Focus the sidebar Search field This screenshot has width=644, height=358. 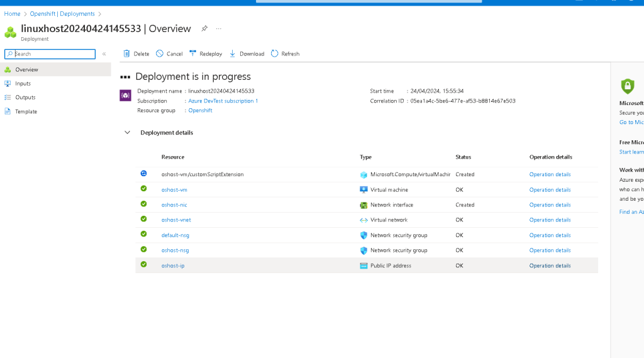coord(50,54)
